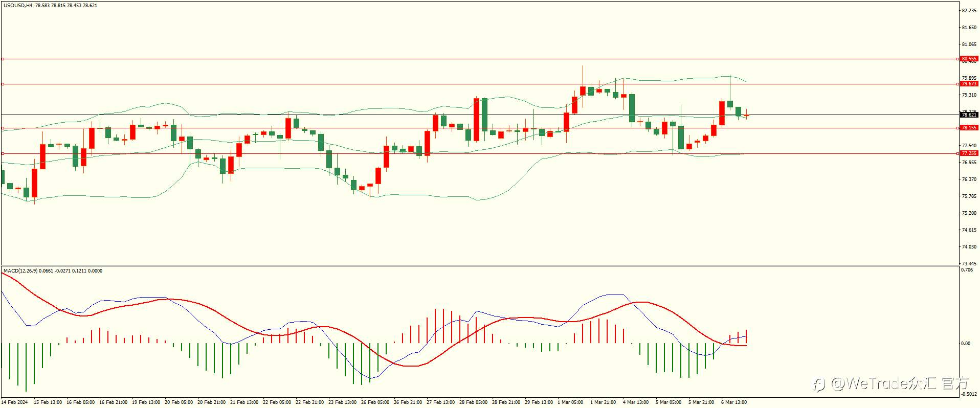Image resolution: width=980 pixels, height=408 pixels.
Task: Click the 22 Feb 05:00 time axis label
Action: coord(277,402)
